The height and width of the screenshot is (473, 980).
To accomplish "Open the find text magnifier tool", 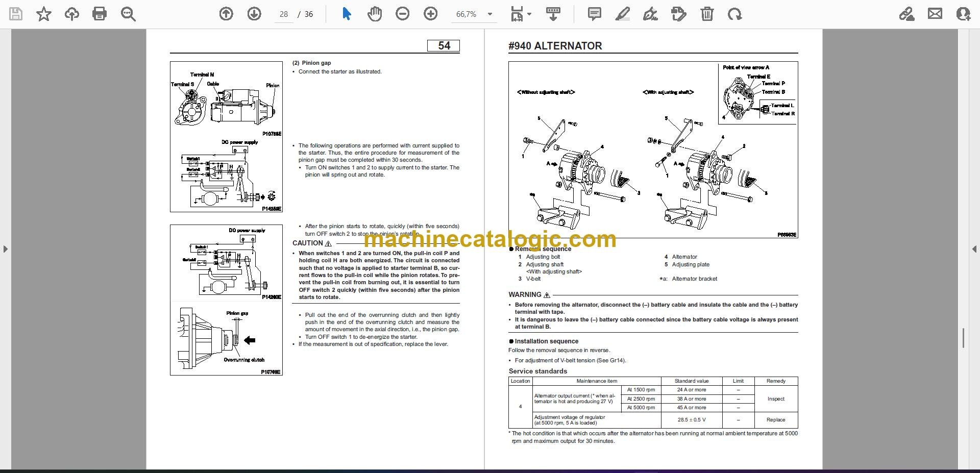I will pyautogui.click(x=128, y=14).
